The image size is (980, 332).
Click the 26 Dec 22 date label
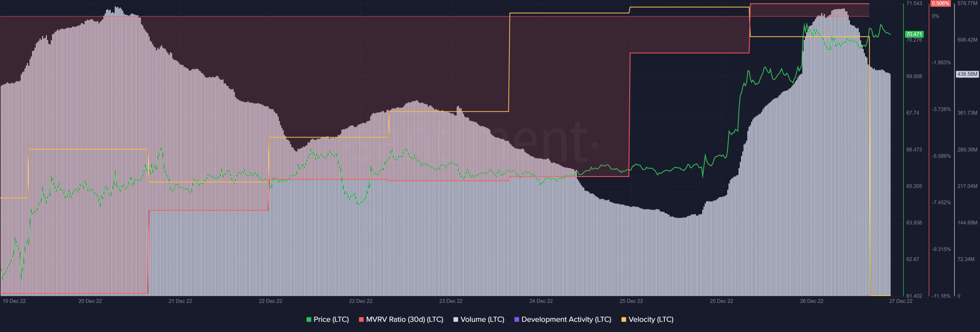pos(812,301)
